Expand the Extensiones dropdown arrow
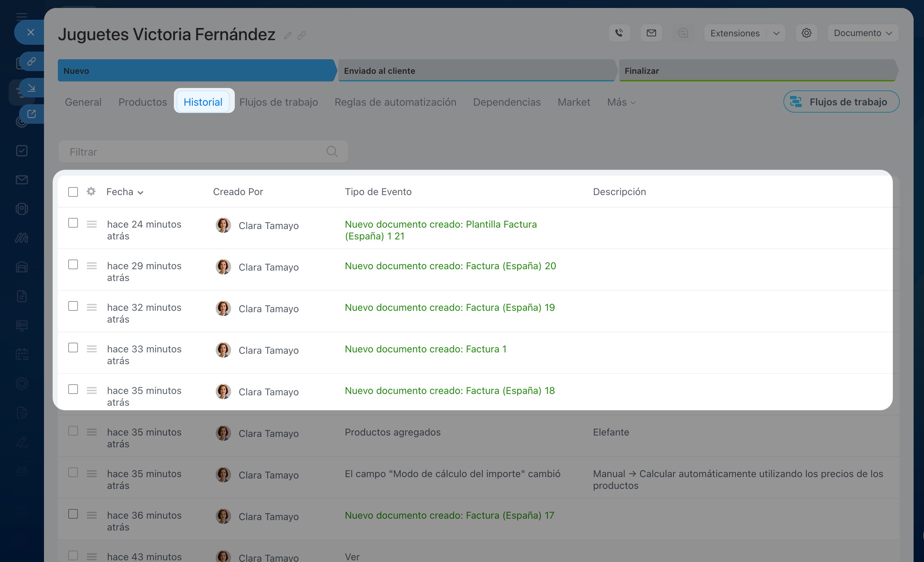The height and width of the screenshot is (562, 924). [x=776, y=33]
